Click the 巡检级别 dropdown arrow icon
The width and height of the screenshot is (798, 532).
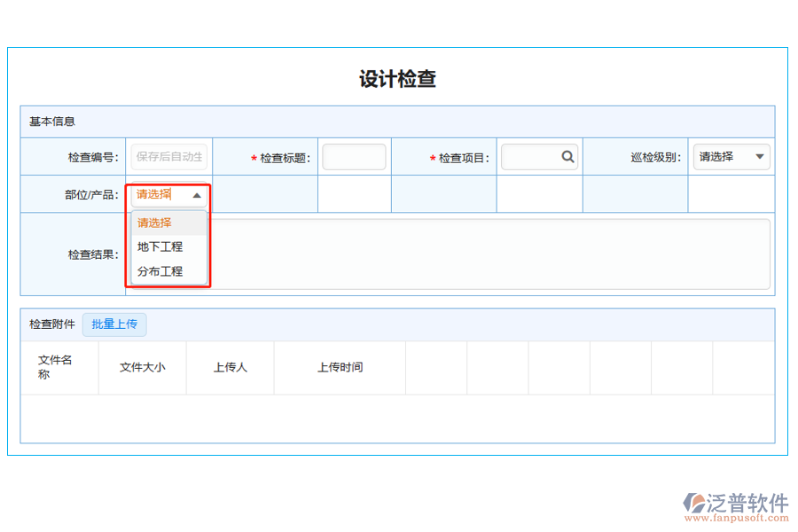tap(761, 156)
